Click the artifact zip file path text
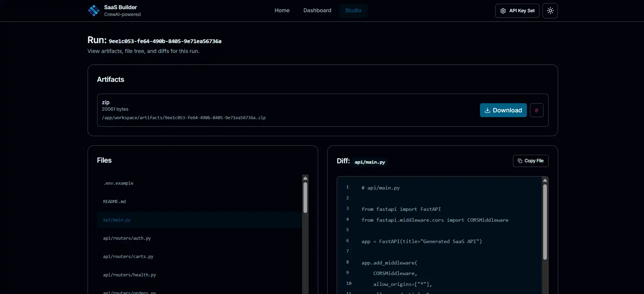644x294 pixels. pos(184,118)
